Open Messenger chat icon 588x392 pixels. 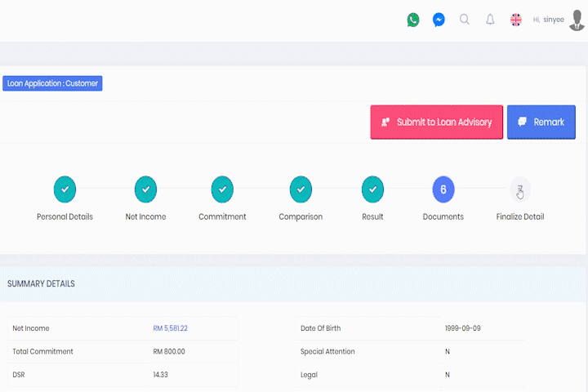coord(439,20)
